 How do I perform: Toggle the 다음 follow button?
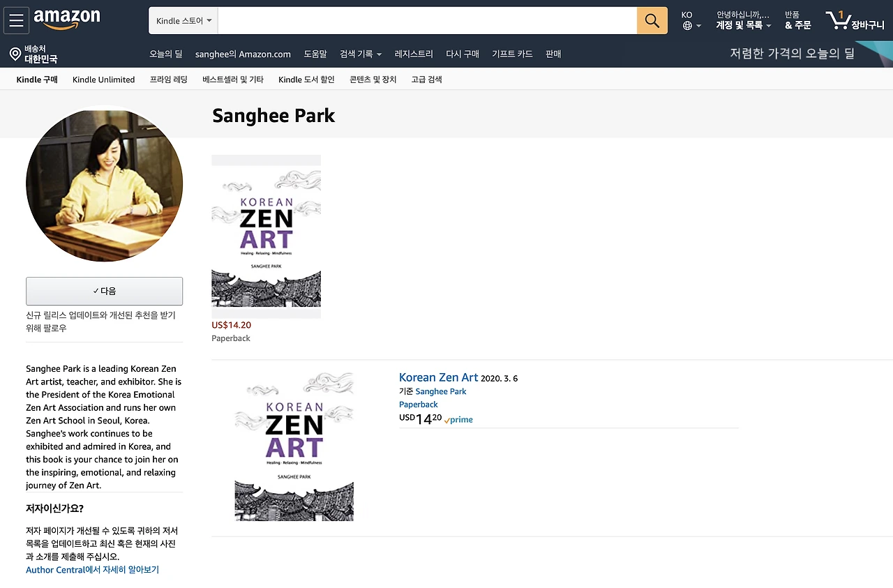pos(105,291)
